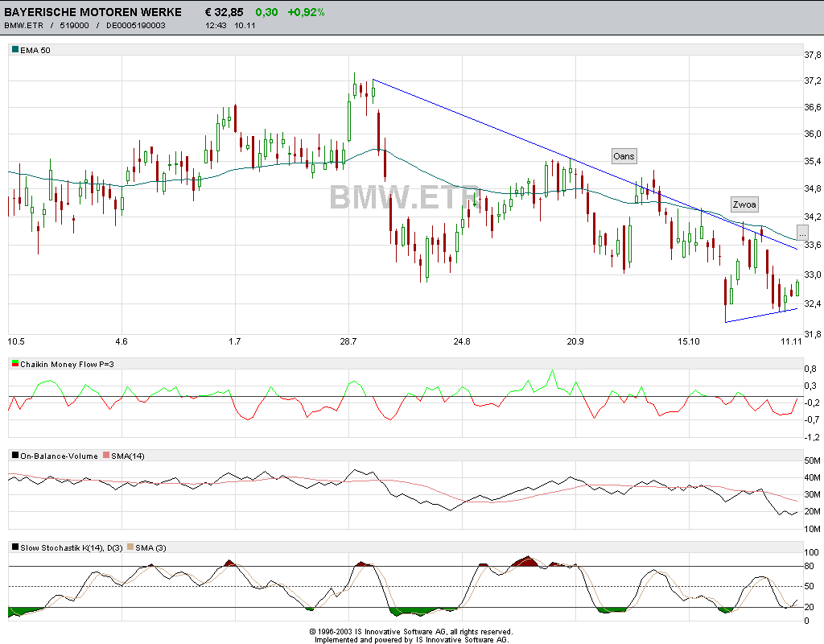This screenshot has width=824, height=644.
Task: Click the Chaikin axis value '-1,2'
Action: click(812, 437)
